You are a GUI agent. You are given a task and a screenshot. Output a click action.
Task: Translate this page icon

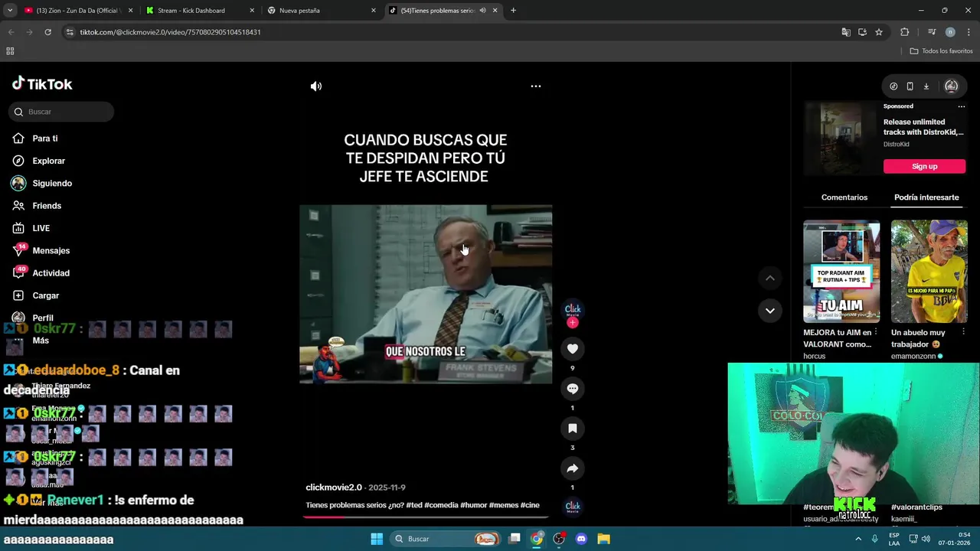point(845,32)
